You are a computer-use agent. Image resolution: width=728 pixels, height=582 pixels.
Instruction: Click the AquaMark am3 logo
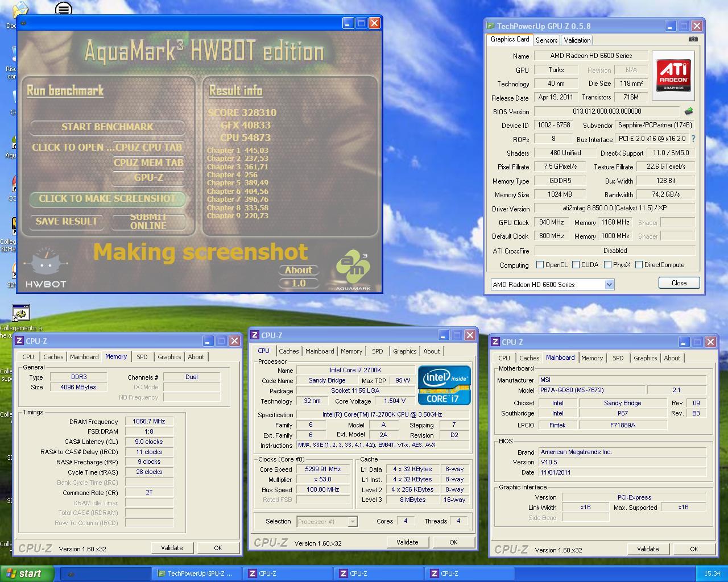pos(353,270)
